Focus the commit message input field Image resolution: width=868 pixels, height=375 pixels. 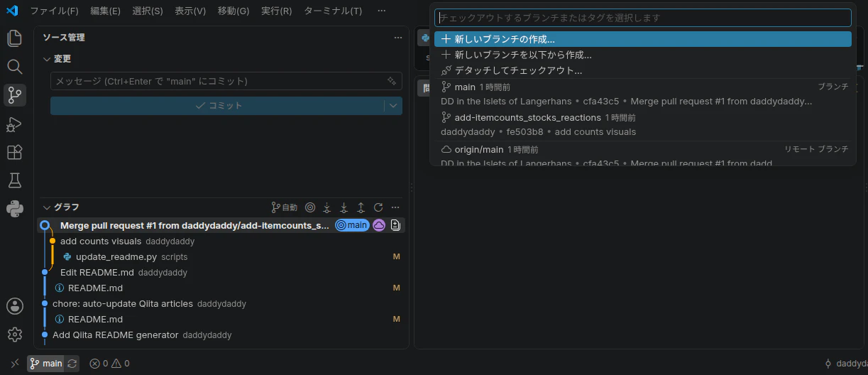coord(226,81)
